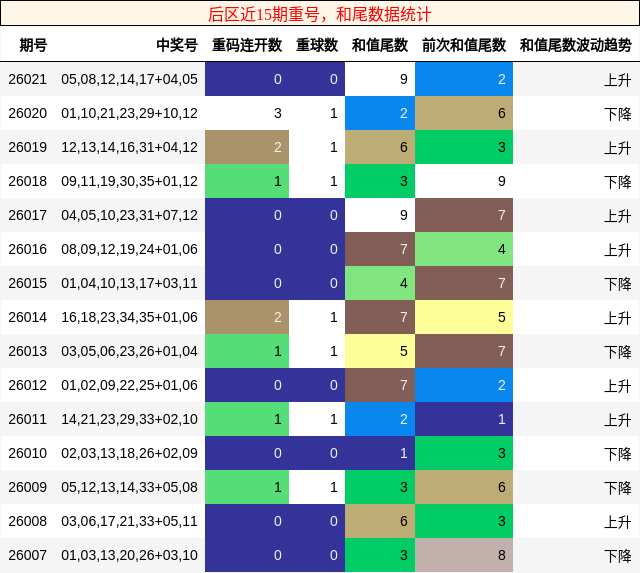Click yellow 前次和值尾数 cell 5 in row 26014

click(464, 317)
